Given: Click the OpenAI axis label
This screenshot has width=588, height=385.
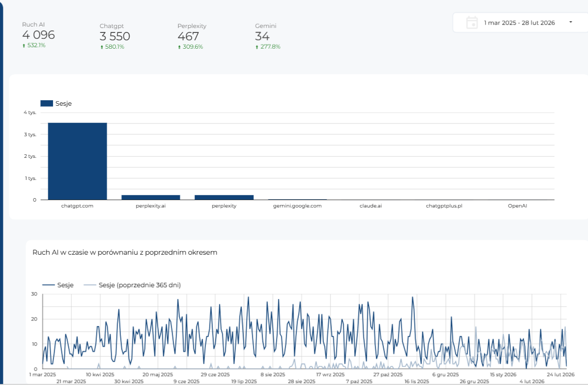Looking at the screenshot, I should pyautogui.click(x=517, y=206).
